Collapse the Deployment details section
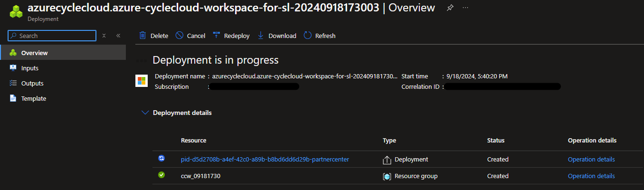Screen dimensions: 644x190 (144, 113)
